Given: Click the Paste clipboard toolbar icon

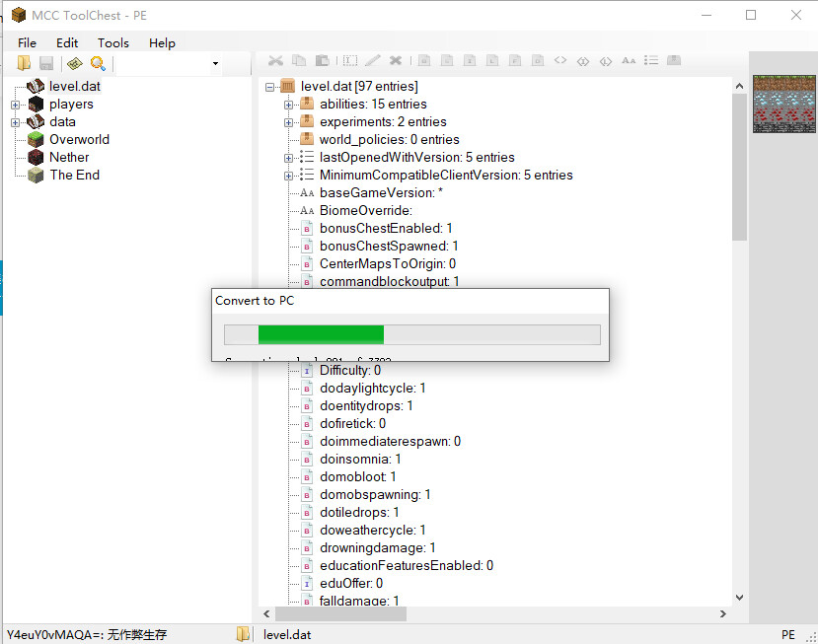Looking at the screenshot, I should pyautogui.click(x=322, y=60).
